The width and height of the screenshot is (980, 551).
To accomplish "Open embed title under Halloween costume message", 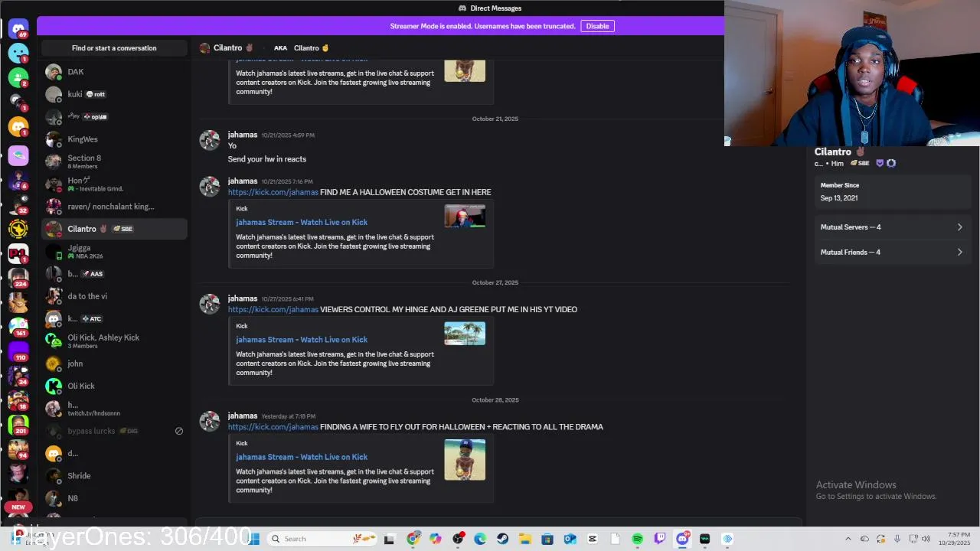I will tap(302, 222).
